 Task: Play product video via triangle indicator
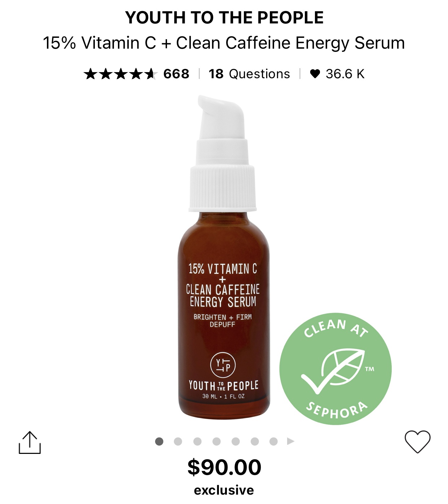pyautogui.click(x=291, y=441)
